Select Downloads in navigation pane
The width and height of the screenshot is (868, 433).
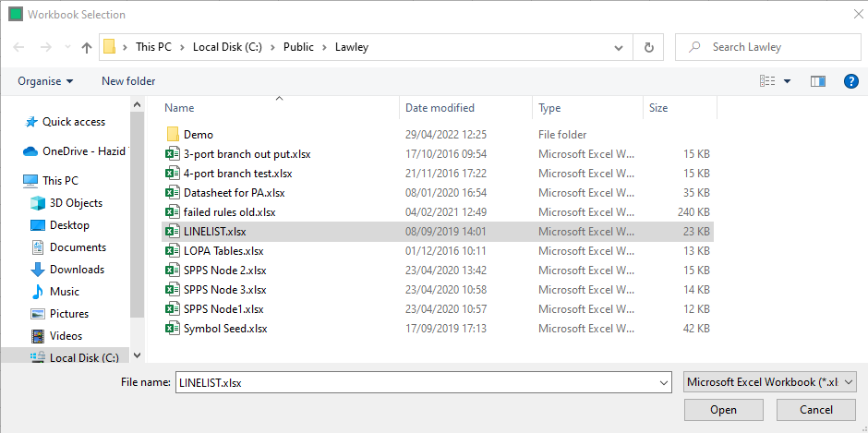[x=77, y=270]
